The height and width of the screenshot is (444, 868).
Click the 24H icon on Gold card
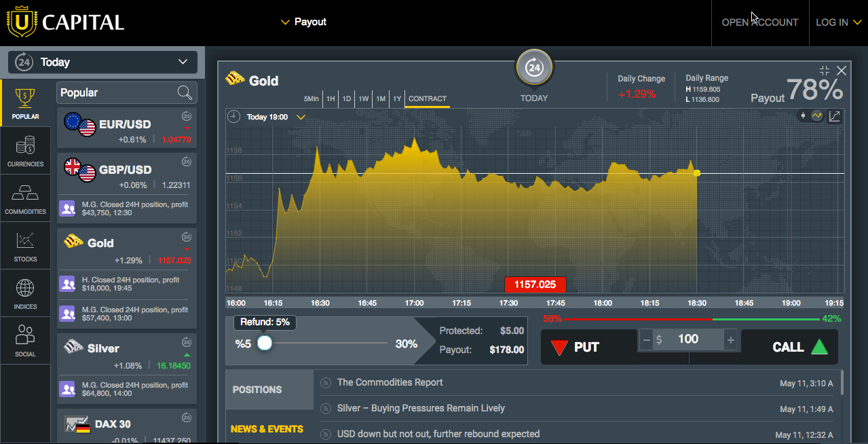pyautogui.click(x=187, y=237)
